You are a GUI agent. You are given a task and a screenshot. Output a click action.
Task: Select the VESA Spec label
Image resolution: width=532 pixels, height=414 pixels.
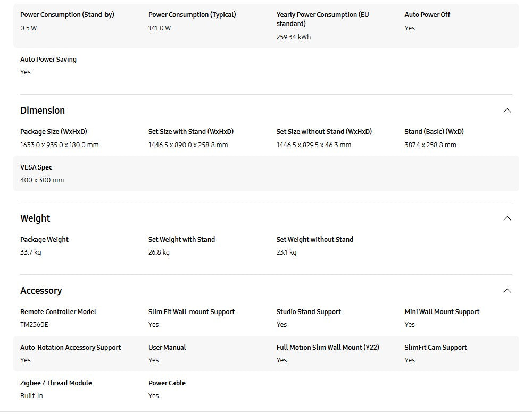36,167
